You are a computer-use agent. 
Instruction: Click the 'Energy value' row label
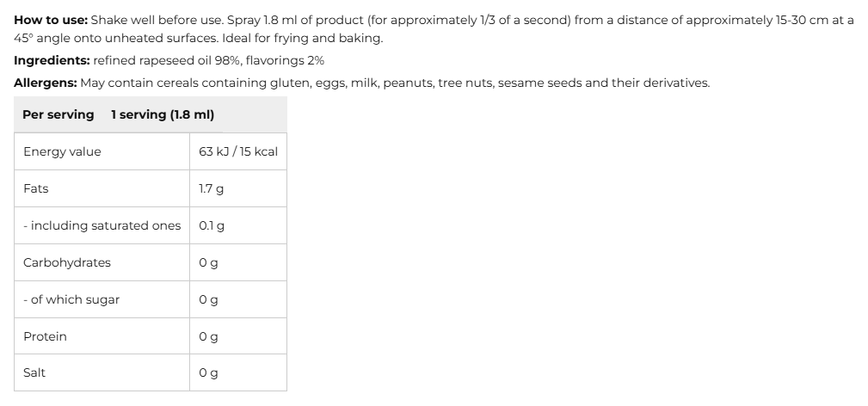coord(62,151)
